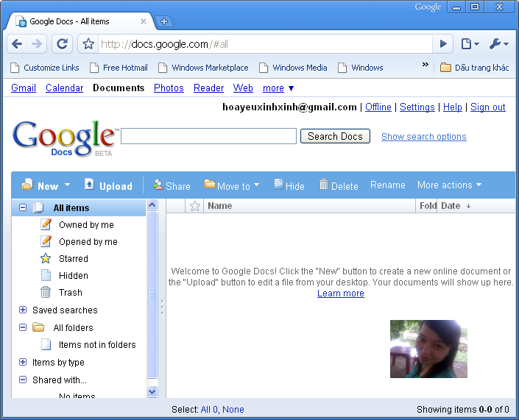The height and width of the screenshot is (420, 519).
Task: Open the Windows Media bookmark
Action: pyautogui.click(x=293, y=68)
